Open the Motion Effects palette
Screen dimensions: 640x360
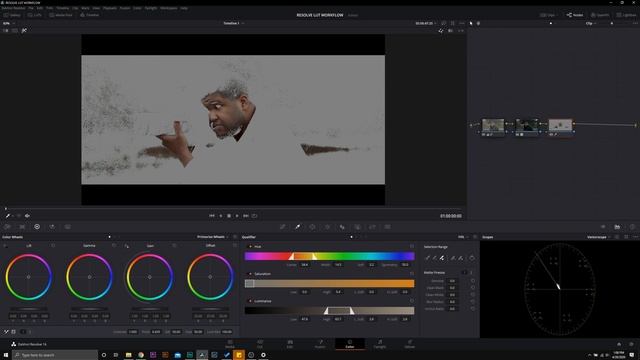(x=67, y=227)
